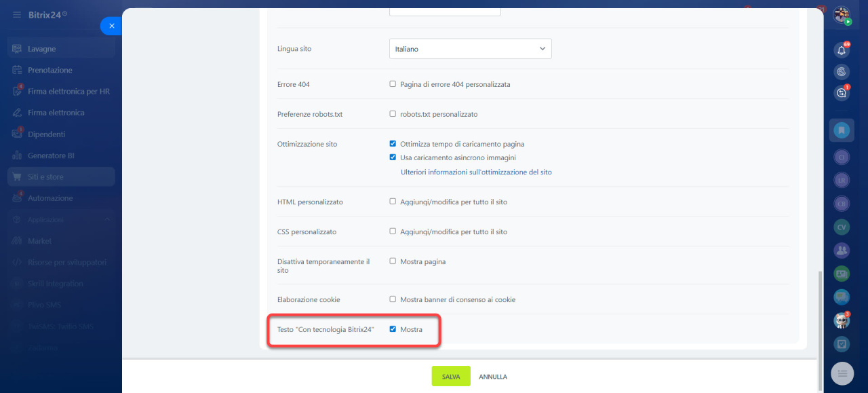Image resolution: width=868 pixels, height=393 pixels.
Task: Open the Bitrix24 hamburger menu
Action: tap(17, 14)
